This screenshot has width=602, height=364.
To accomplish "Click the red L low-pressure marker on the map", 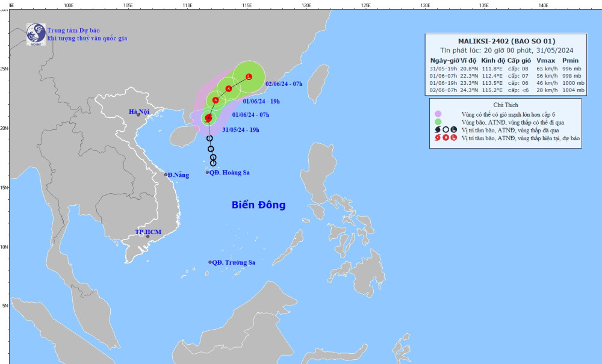I will tap(249, 76).
